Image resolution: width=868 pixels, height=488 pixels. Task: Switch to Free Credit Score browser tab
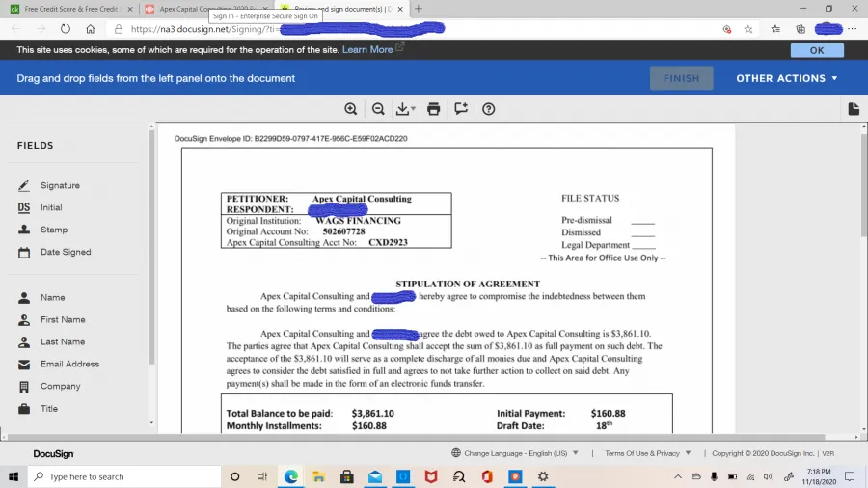coord(70,9)
